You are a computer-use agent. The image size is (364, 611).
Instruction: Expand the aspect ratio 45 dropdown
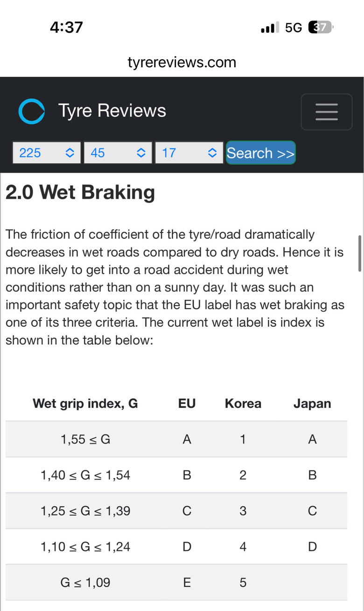[118, 153]
